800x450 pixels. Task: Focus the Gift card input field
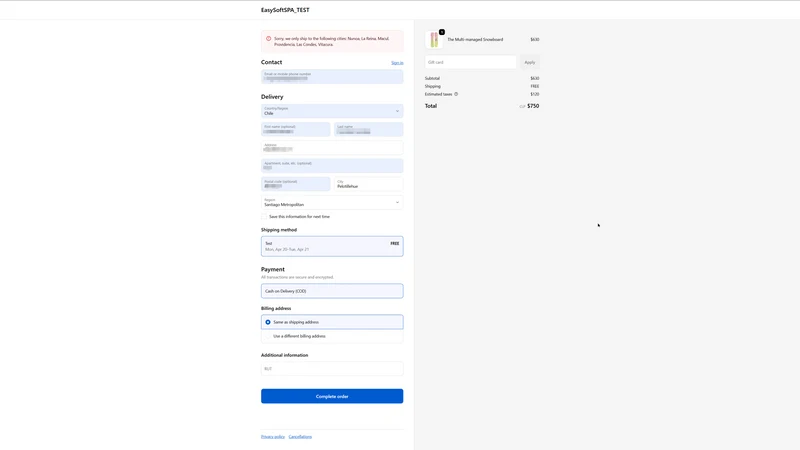tap(470, 62)
